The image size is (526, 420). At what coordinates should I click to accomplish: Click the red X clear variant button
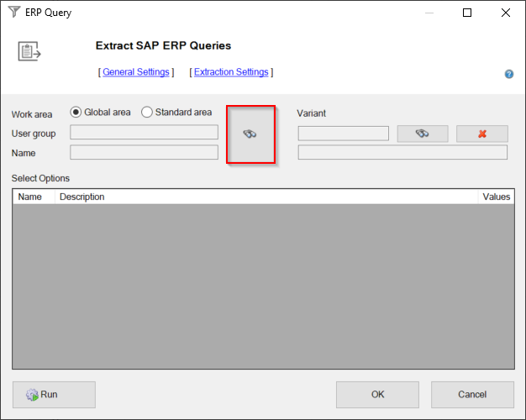coord(482,134)
